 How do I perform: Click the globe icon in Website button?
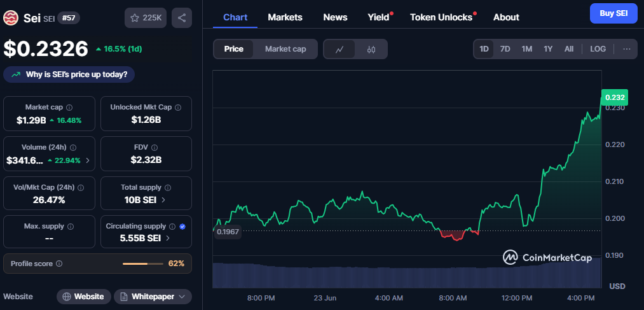pyautogui.click(x=67, y=297)
